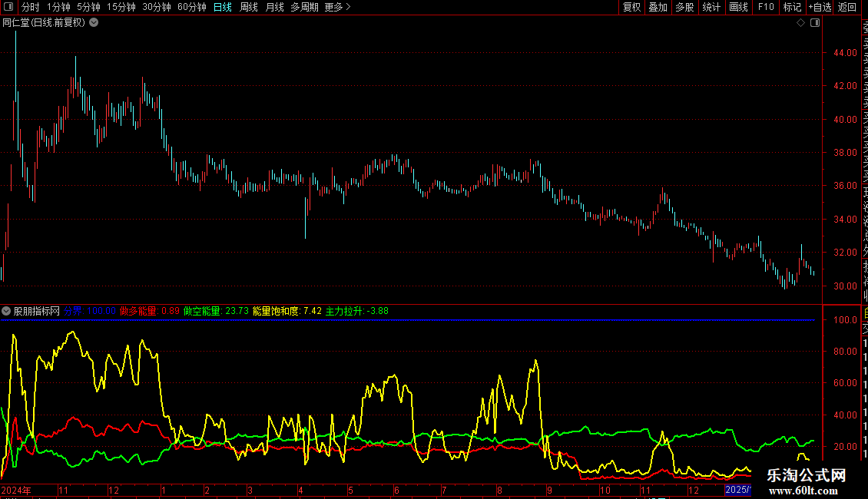Open F10 company info
The image size is (868, 499).
[x=766, y=7]
